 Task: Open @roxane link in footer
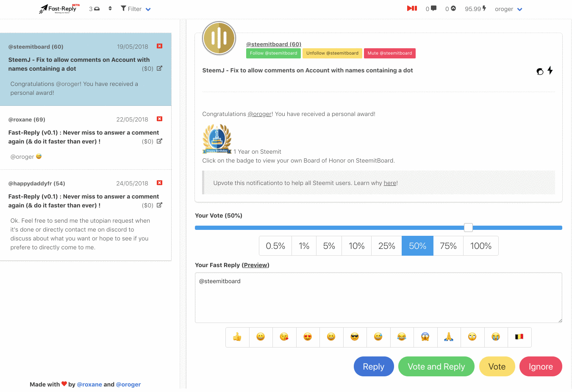tap(89, 384)
